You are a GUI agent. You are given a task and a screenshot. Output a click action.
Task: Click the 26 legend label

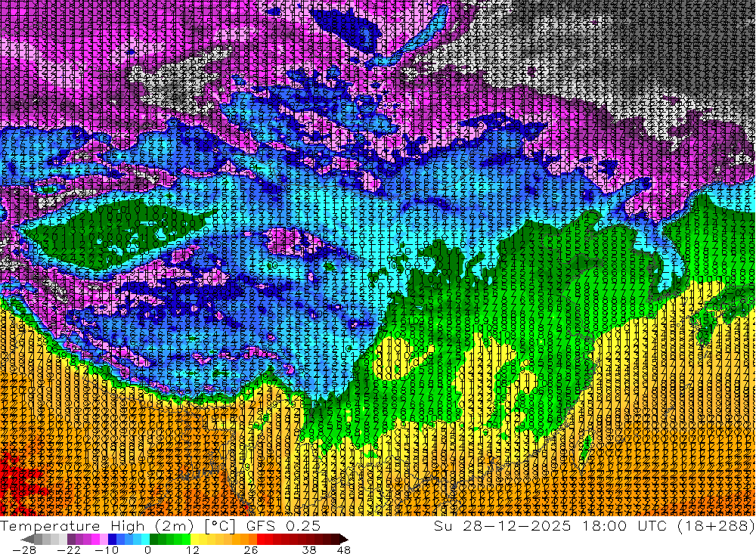pyautogui.click(x=250, y=550)
